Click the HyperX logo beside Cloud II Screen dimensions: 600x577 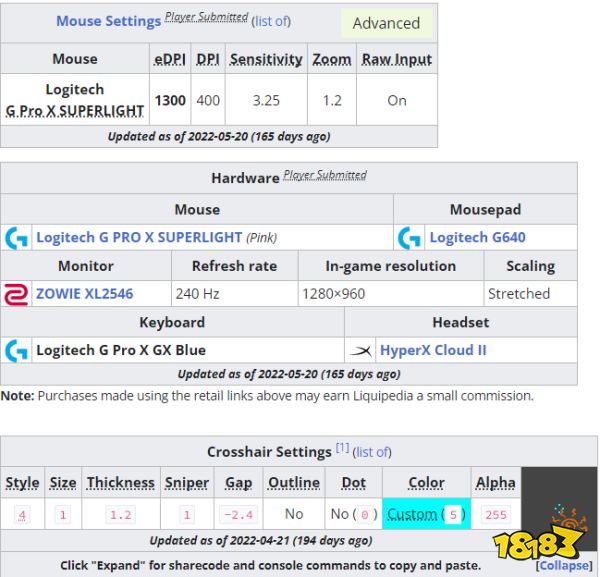(360, 350)
